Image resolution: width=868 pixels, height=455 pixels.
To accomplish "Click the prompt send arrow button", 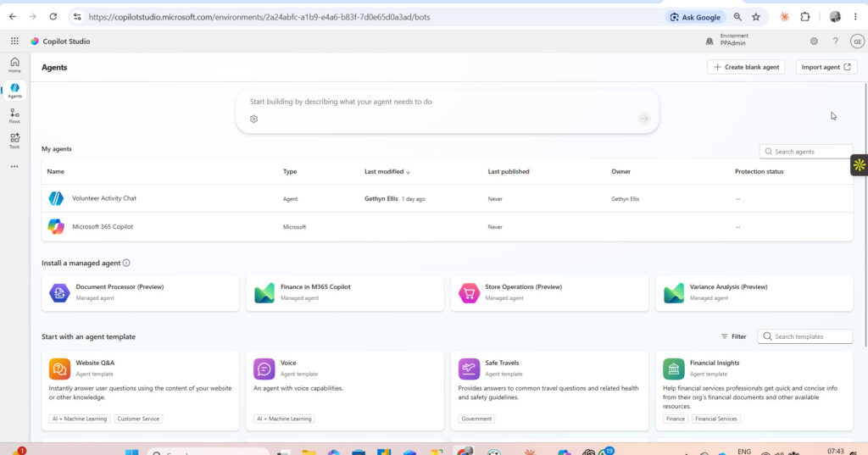I will (x=643, y=119).
